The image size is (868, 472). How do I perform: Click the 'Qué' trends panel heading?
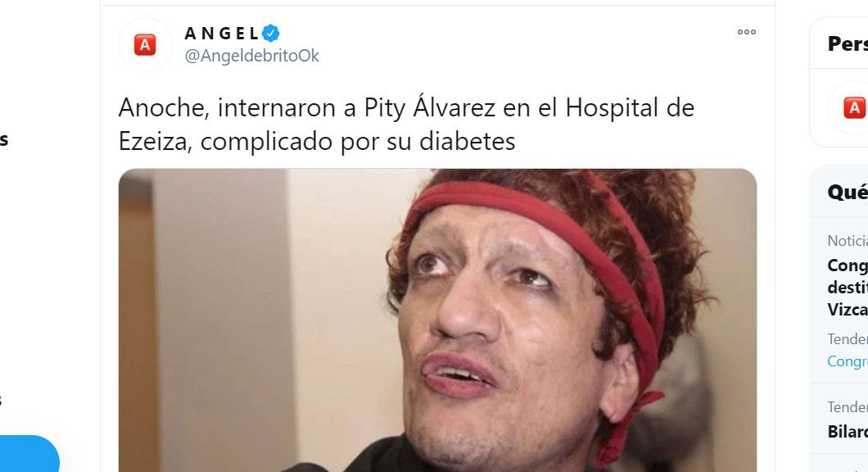coord(848,193)
